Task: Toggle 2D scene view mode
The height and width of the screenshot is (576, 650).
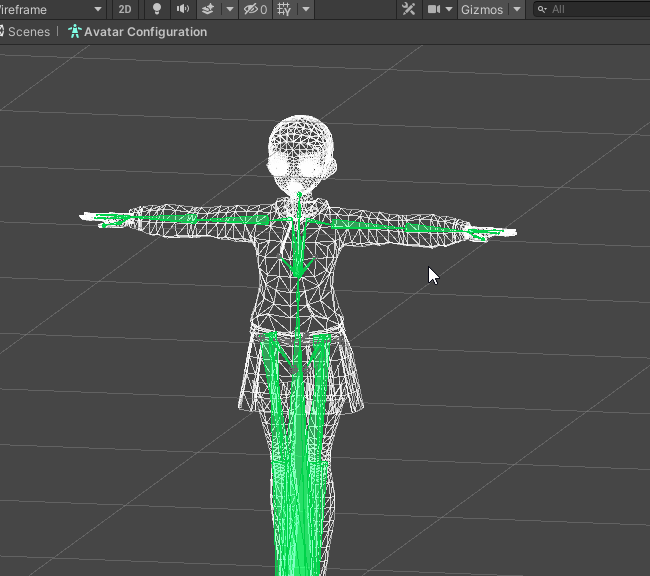Action: (125, 9)
